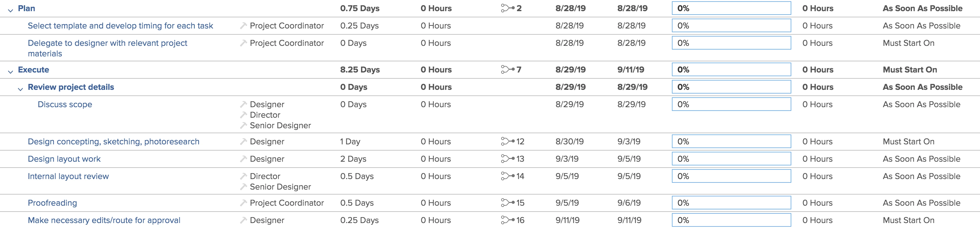Click predecessor icon in Plan row
The height and width of the screenshot is (228, 980).
(x=508, y=8)
